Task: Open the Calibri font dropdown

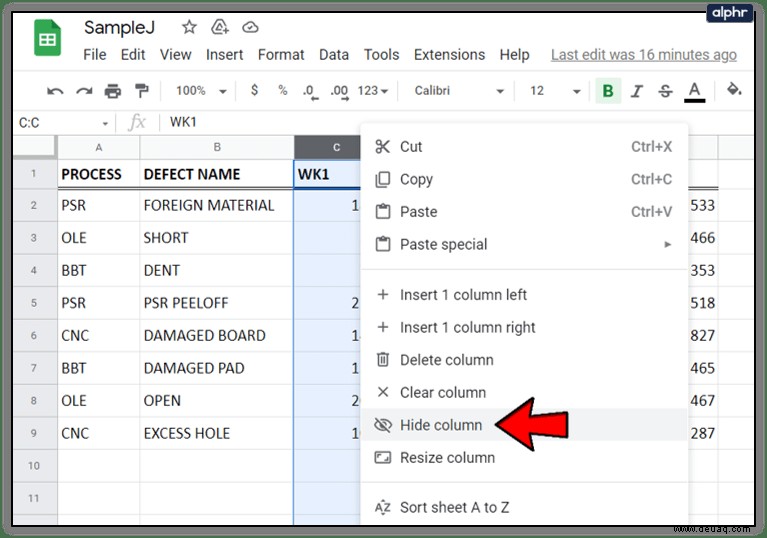Action: point(459,91)
